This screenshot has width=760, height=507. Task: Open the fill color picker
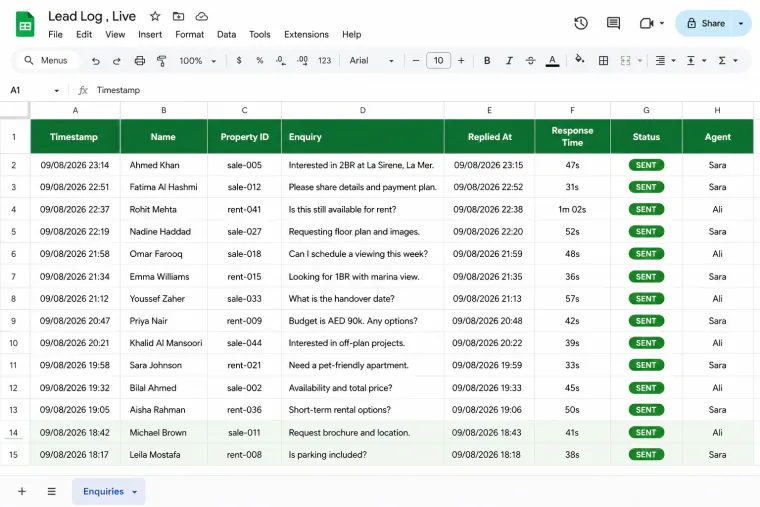coord(579,60)
